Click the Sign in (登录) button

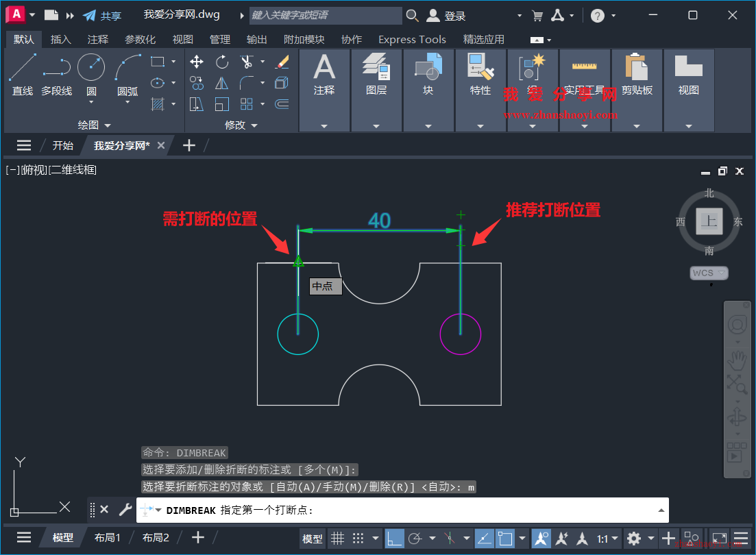click(446, 16)
